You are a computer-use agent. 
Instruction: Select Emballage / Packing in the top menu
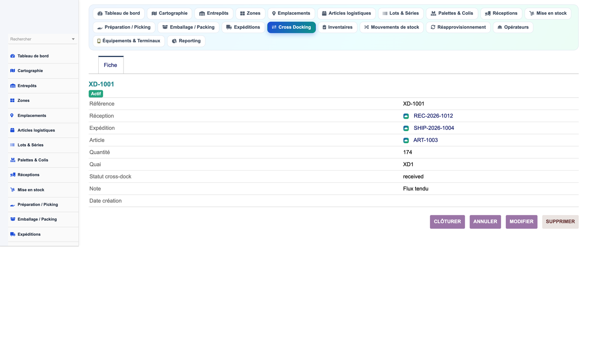pos(188,27)
